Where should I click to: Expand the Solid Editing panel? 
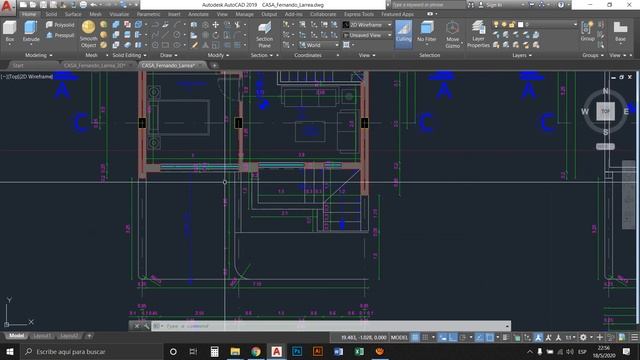pos(129,55)
